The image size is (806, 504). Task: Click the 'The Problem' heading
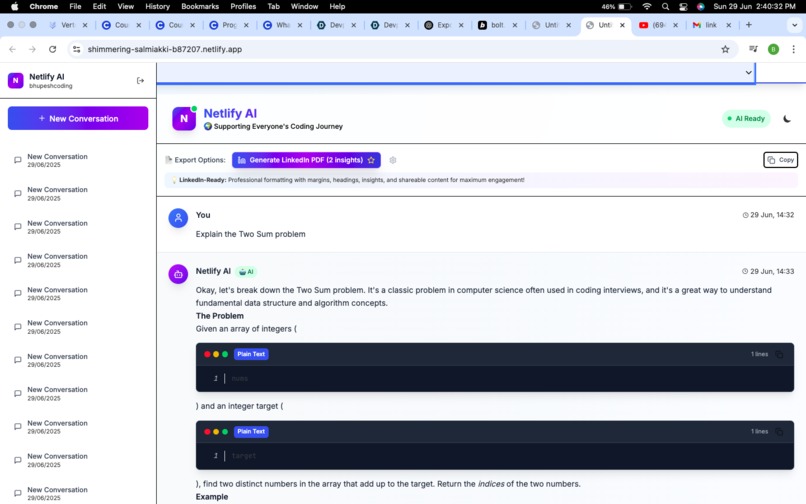pos(219,316)
